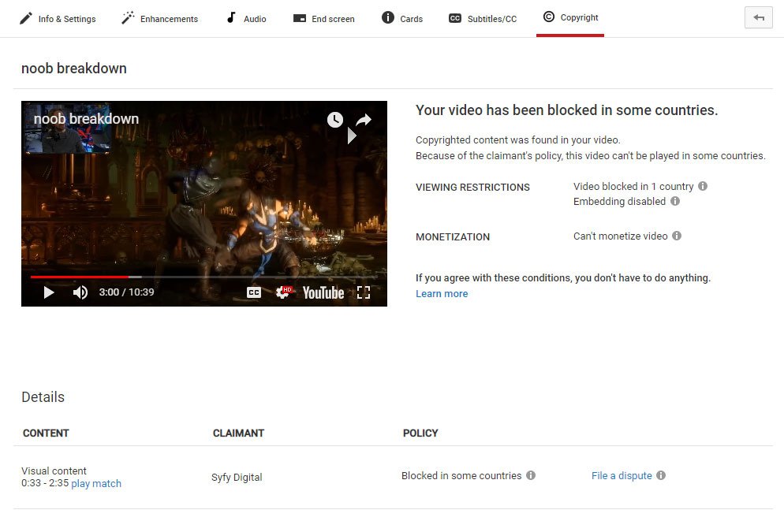784x532 pixels.
Task: Go to the End screen tab
Action: tap(324, 18)
